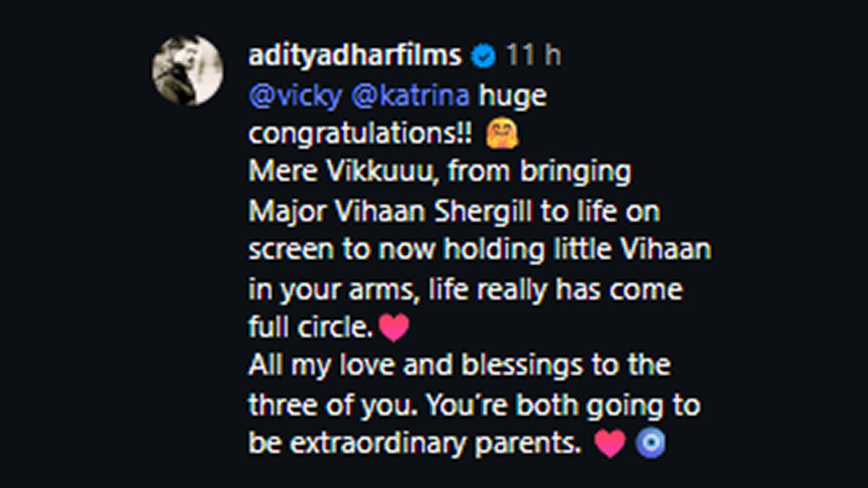
Task: Click the heart after 'extraordinary parents.'
Action: 609,444
